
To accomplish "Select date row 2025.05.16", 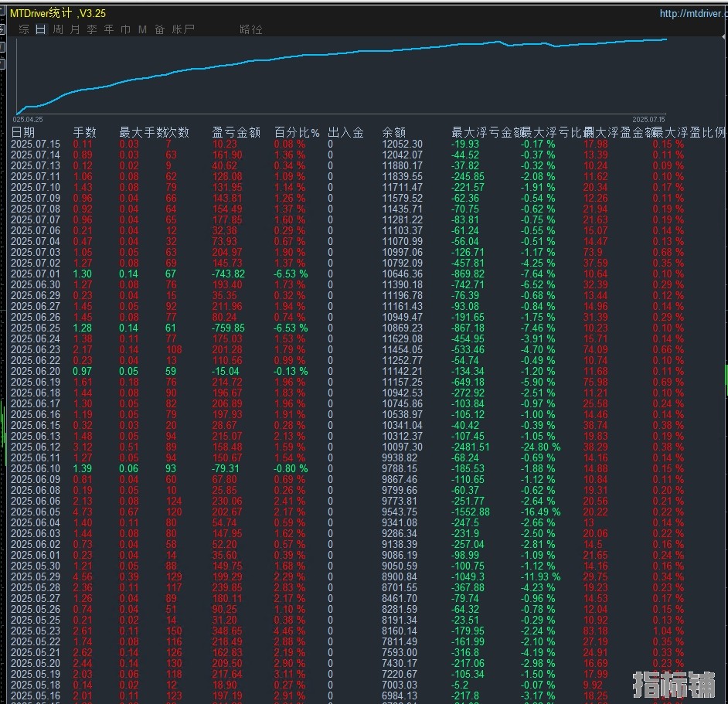I will pos(36,696).
